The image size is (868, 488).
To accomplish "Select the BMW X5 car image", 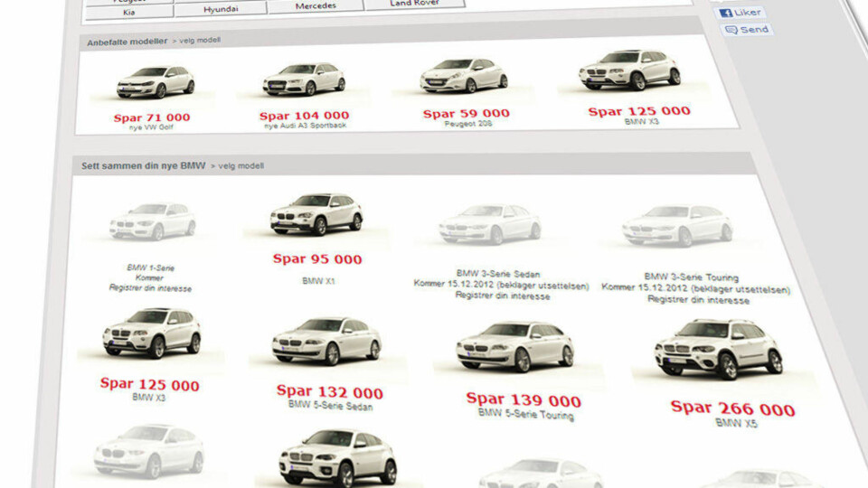I will (719, 349).
